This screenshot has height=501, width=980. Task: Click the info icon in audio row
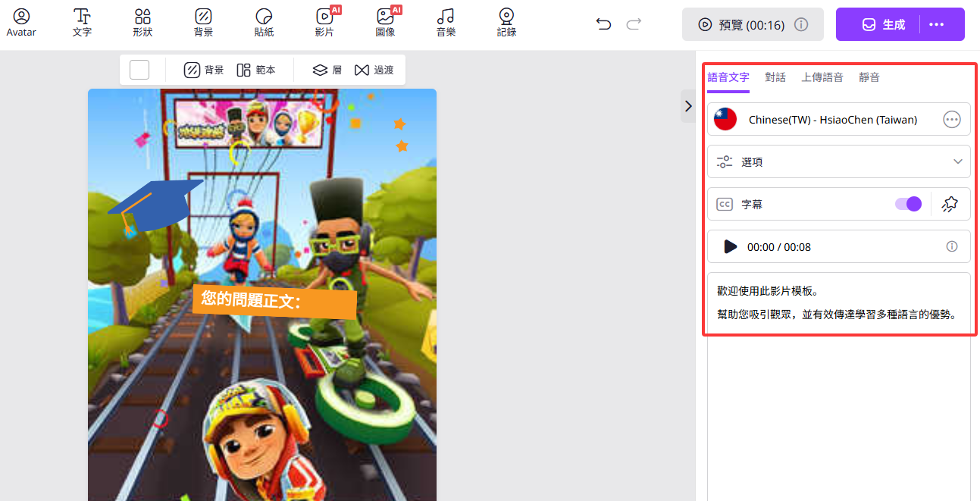click(952, 246)
